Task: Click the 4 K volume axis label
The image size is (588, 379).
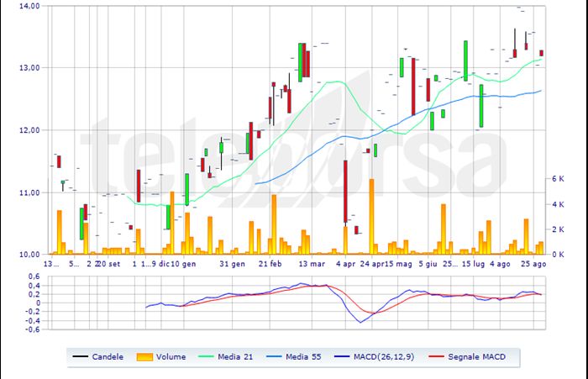Action: click(x=558, y=204)
